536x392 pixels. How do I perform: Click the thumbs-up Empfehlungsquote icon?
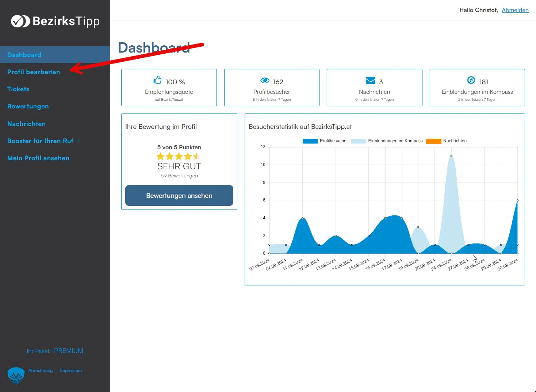157,80
